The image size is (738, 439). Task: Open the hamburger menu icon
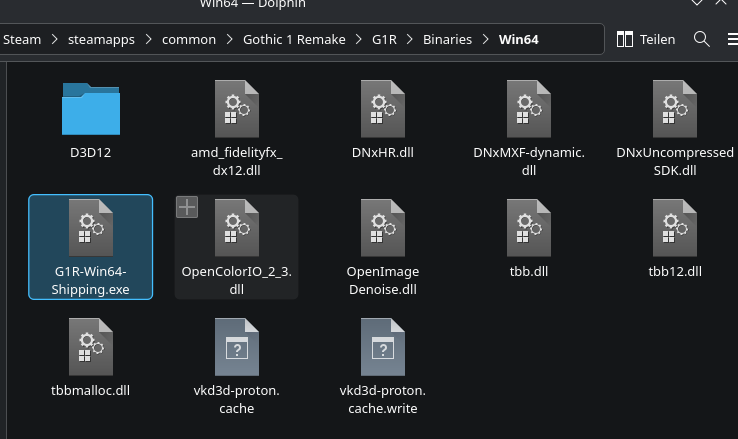click(733, 39)
